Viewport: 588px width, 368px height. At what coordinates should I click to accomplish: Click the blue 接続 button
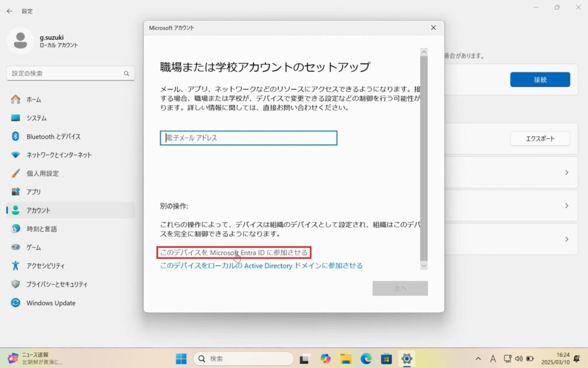540,79
